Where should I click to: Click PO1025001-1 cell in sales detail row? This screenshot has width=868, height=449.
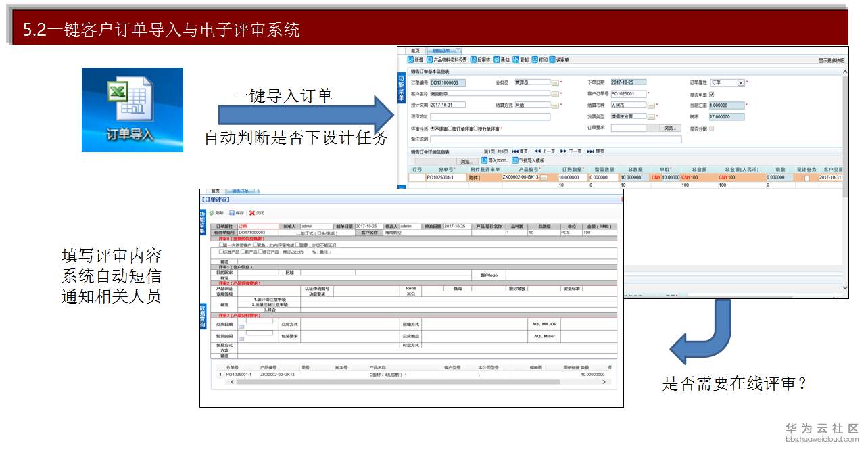(445, 177)
